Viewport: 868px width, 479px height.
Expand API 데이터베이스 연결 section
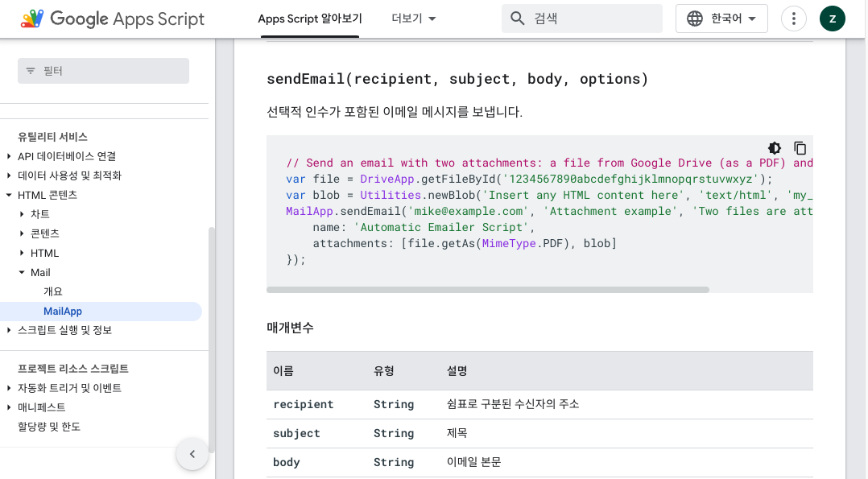(9, 156)
